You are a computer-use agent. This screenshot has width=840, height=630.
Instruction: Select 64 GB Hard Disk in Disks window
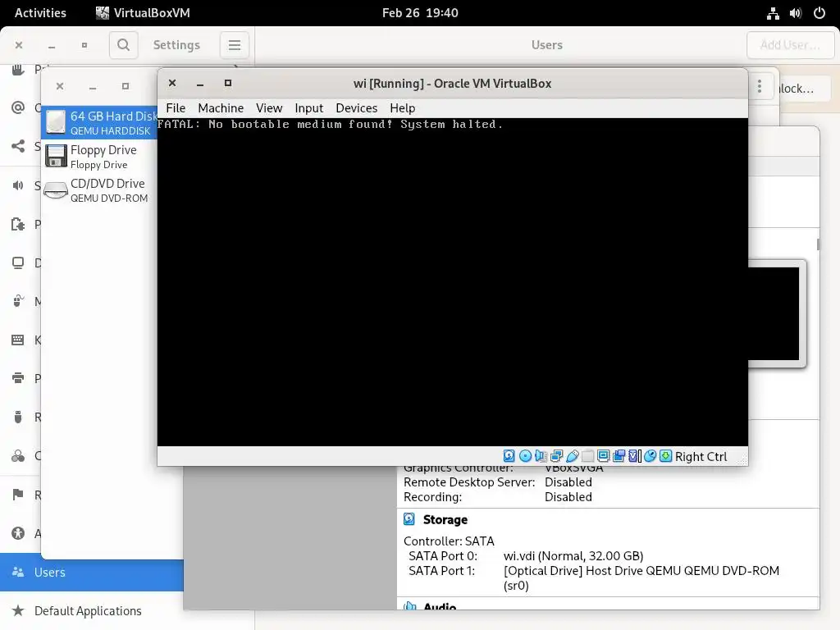coord(99,123)
